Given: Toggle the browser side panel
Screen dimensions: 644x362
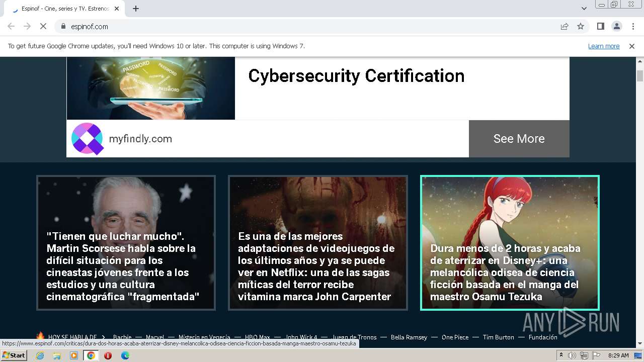Looking at the screenshot, I should click(601, 26).
